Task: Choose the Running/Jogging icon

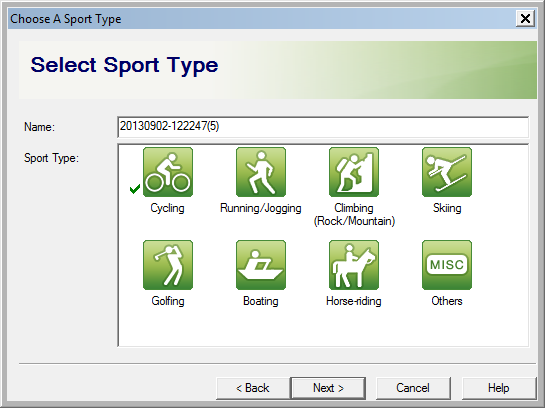Action: pyautogui.click(x=261, y=172)
